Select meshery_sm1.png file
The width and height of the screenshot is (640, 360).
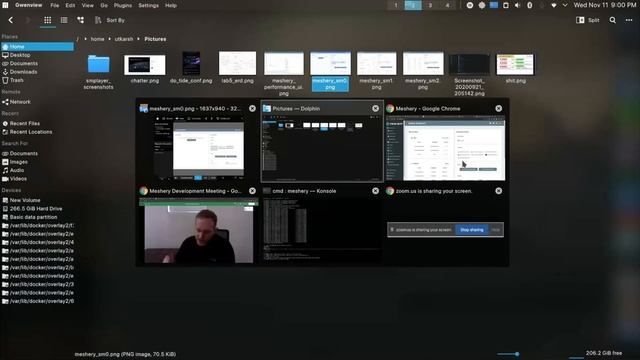click(376, 71)
